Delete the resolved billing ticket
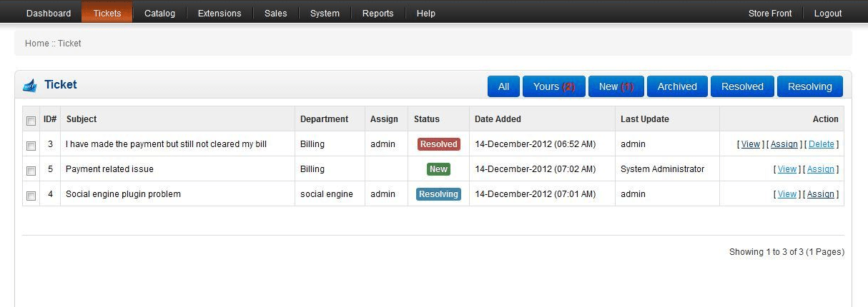This screenshot has height=307, width=868. click(822, 144)
